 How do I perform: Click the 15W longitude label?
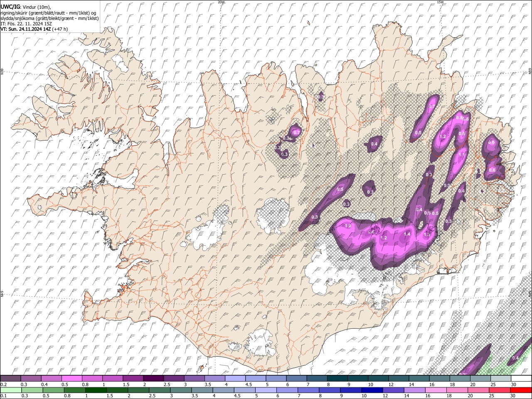[440, 2]
